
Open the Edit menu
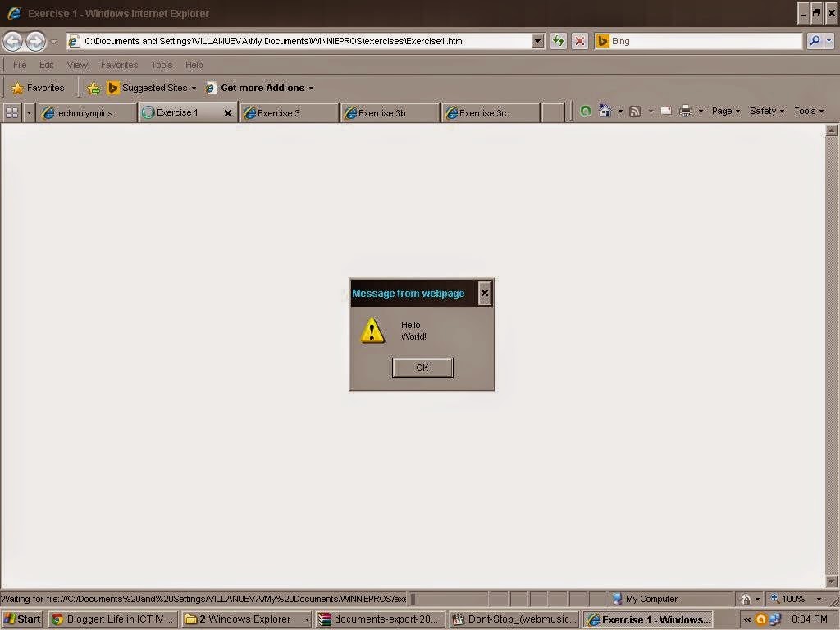[47, 65]
